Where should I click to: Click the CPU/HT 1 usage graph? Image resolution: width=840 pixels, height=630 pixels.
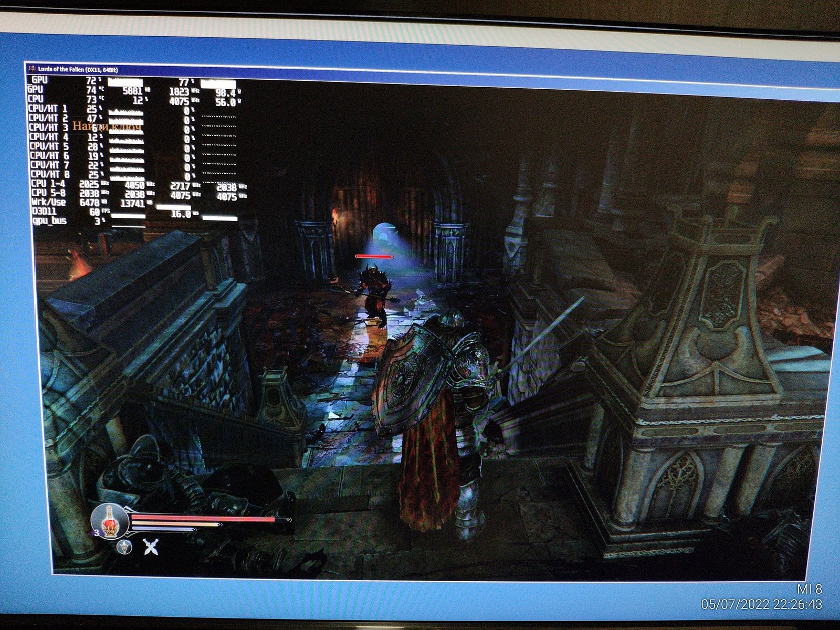pyautogui.click(x=126, y=112)
